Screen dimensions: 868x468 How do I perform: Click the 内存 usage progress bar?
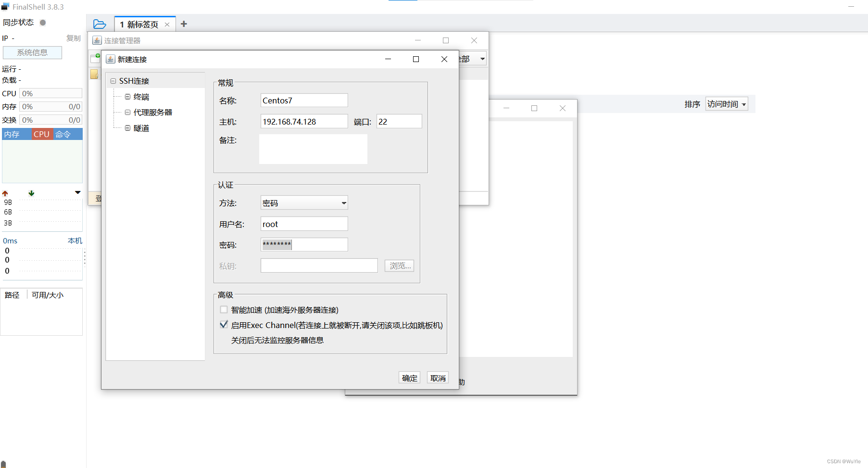click(51, 107)
